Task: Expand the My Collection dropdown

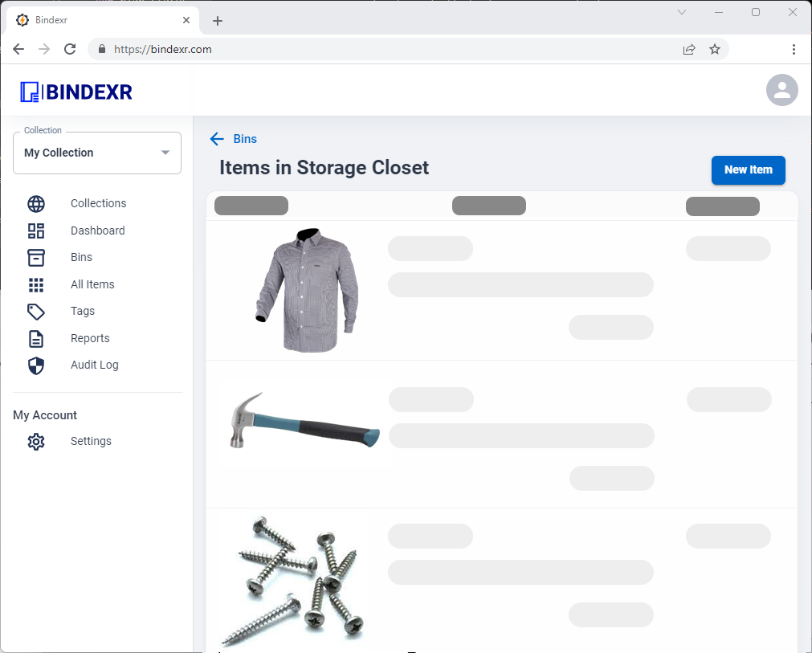Action: pyautogui.click(x=97, y=153)
